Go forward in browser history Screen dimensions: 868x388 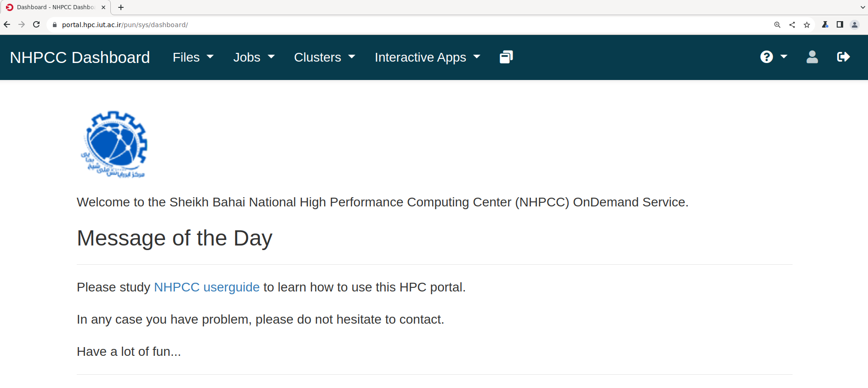pyautogui.click(x=22, y=25)
